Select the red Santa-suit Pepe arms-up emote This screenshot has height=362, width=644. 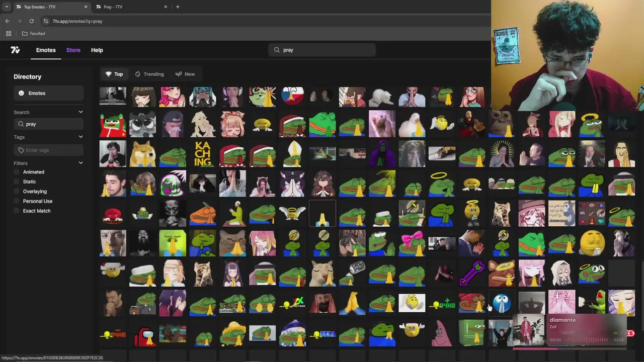point(113,124)
